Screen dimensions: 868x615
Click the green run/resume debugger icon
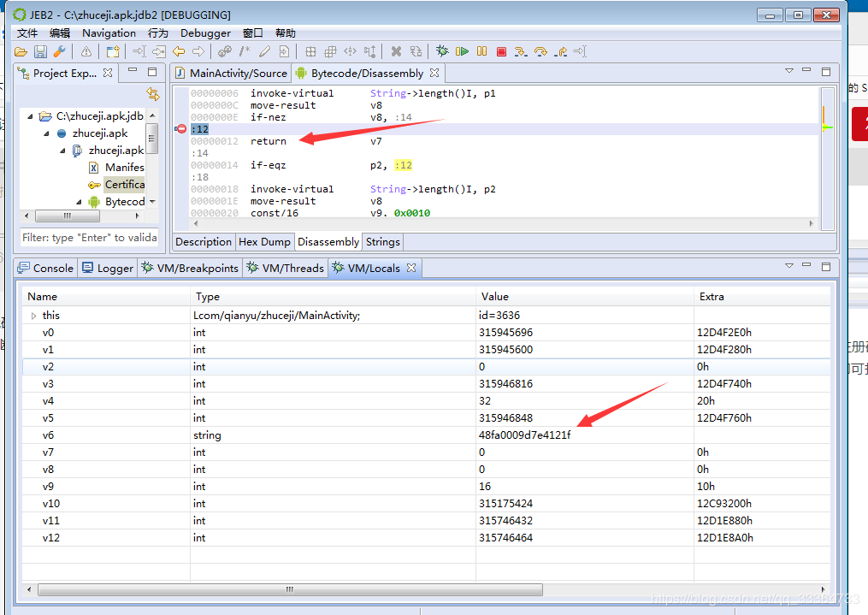coord(462,51)
